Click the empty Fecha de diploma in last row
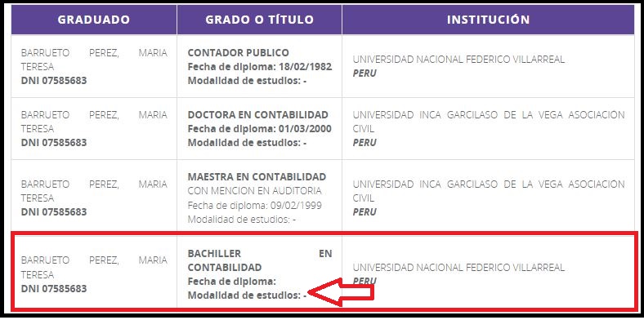The width and height of the screenshot is (644, 320). coord(231,282)
